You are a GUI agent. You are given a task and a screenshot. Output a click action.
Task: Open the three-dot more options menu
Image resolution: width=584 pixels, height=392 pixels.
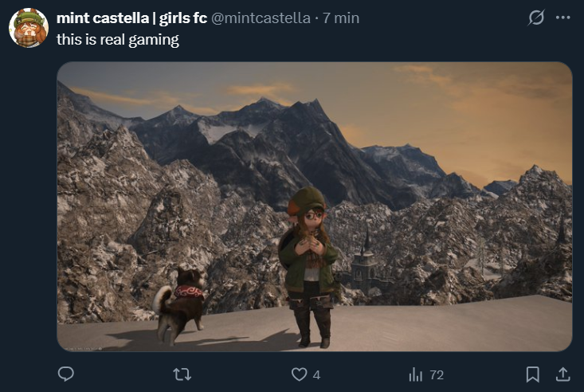tap(562, 18)
